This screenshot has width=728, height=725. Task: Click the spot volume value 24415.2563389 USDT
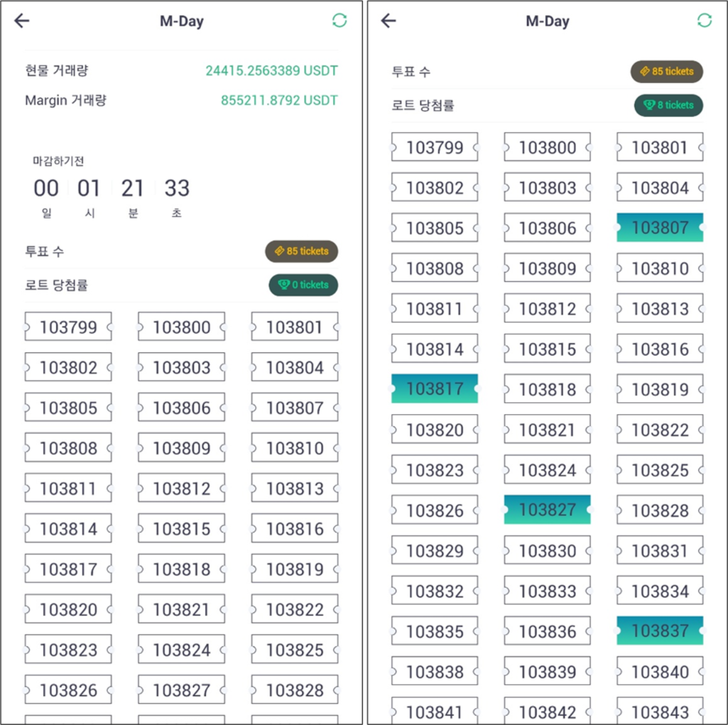pyautogui.click(x=271, y=70)
